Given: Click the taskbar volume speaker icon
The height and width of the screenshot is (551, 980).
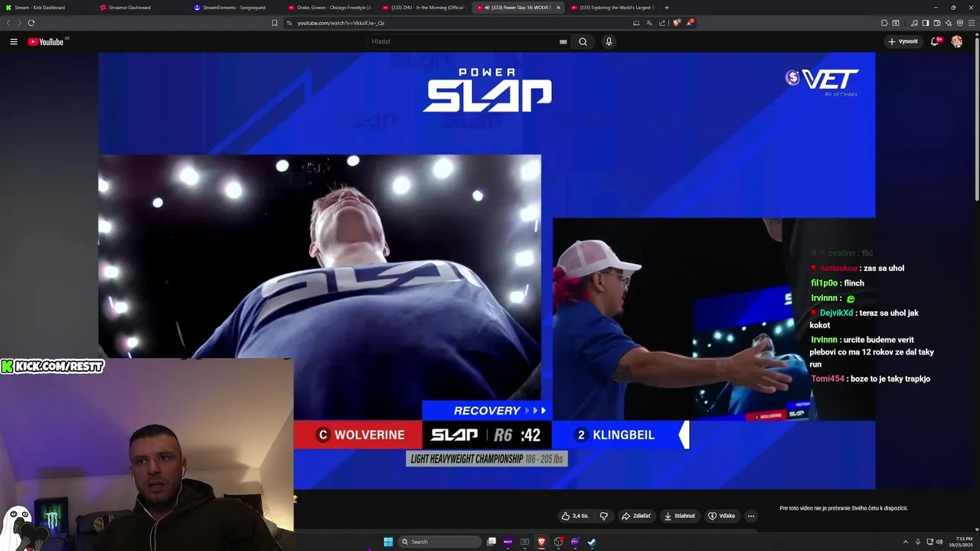Looking at the screenshot, I should [x=939, y=542].
